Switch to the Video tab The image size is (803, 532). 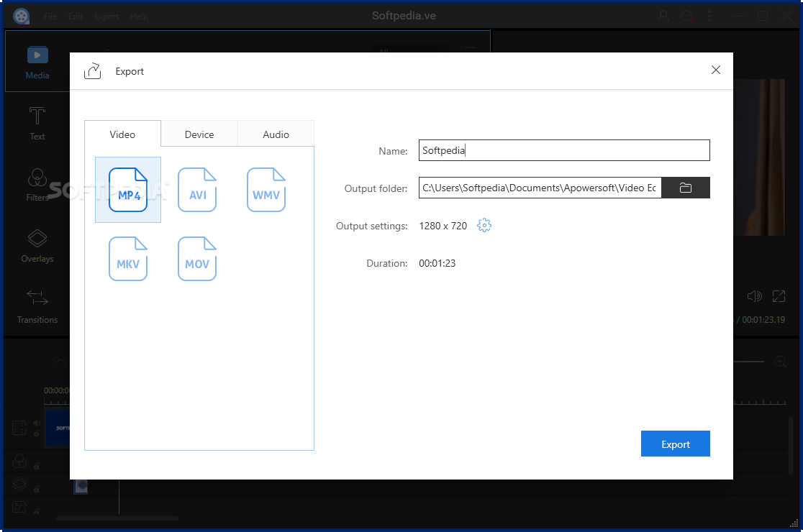pyautogui.click(x=122, y=134)
